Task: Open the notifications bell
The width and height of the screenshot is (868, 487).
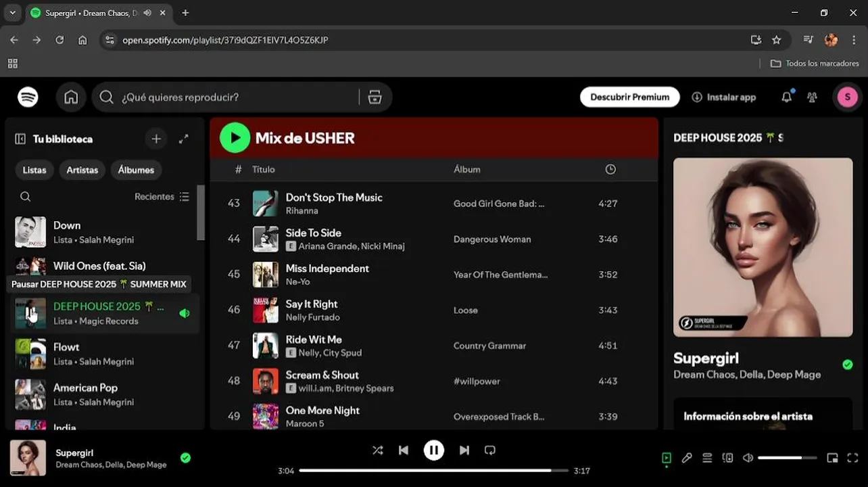Action: coord(786,97)
